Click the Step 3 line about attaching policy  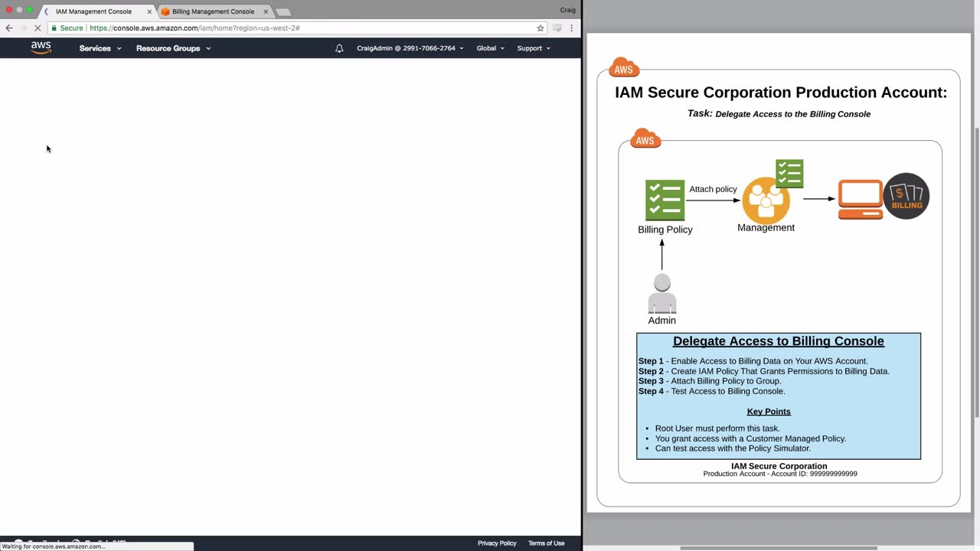tap(710, 381)
